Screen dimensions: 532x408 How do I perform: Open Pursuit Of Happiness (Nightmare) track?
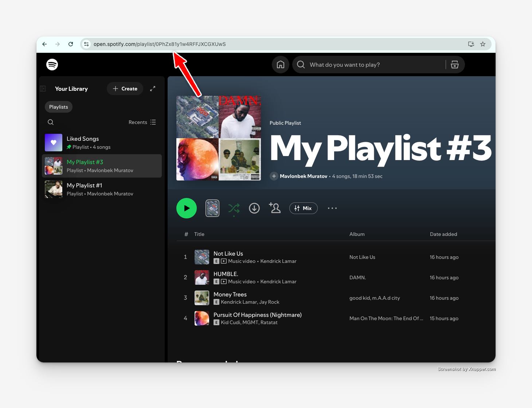tap(258, 315)
